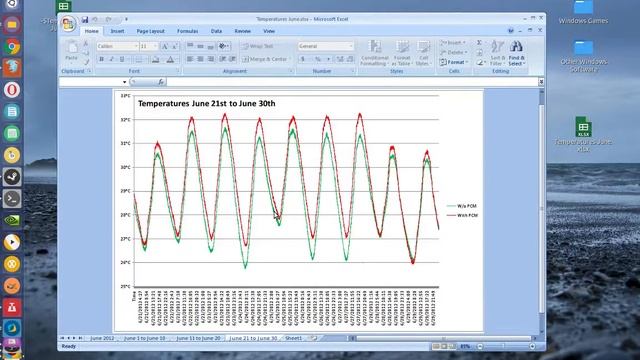Apply the Font Color swatch
640x360 pixels.
[170, 60]
